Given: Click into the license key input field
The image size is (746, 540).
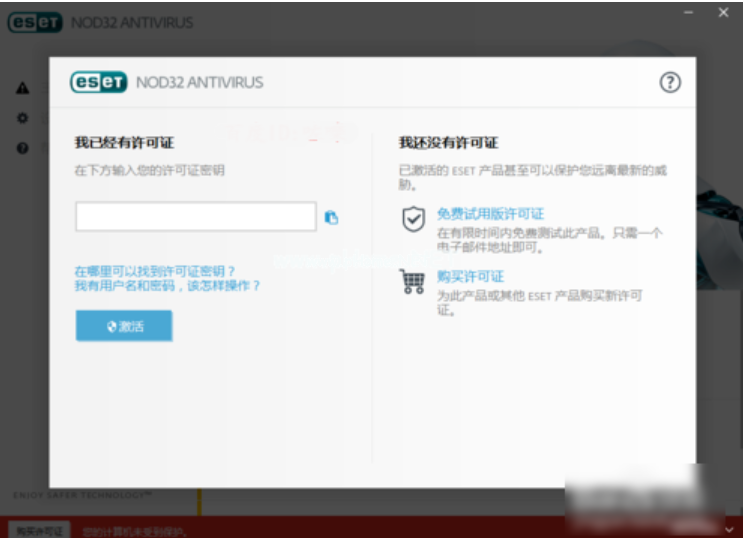Looking at the screenshot, I should point(196,217).
